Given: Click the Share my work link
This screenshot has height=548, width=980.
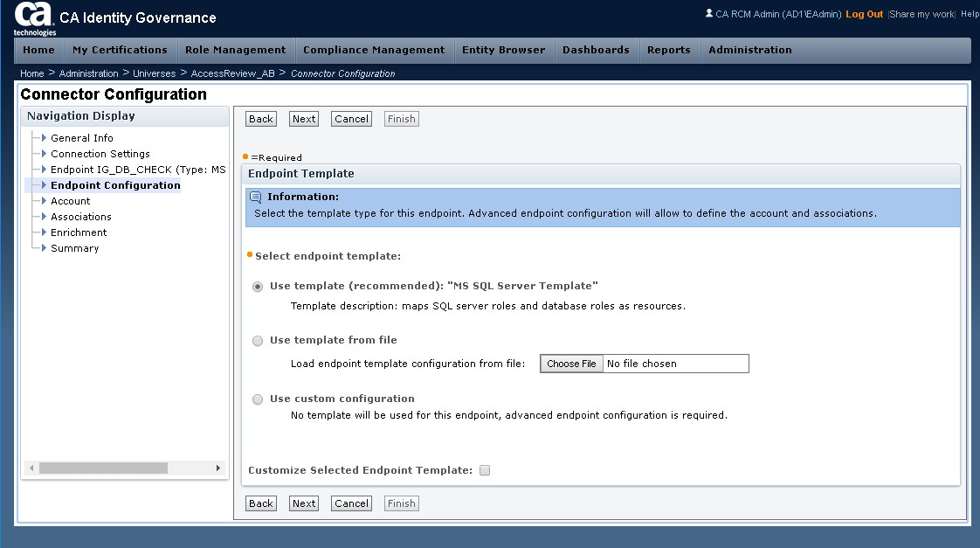Looking at the screenshot, I should click(x=921, y=14).
